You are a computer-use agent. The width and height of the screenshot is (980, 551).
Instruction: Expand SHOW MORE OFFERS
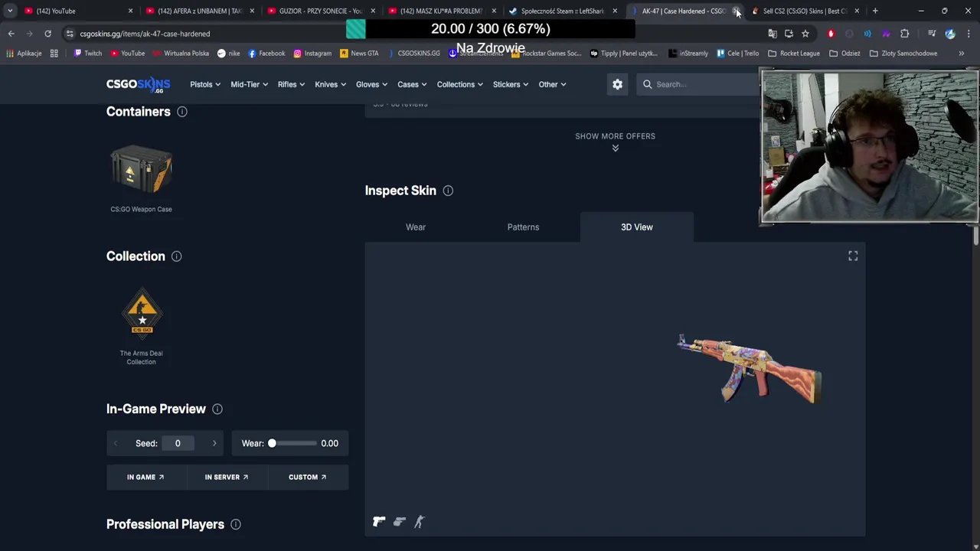point(615,142)
